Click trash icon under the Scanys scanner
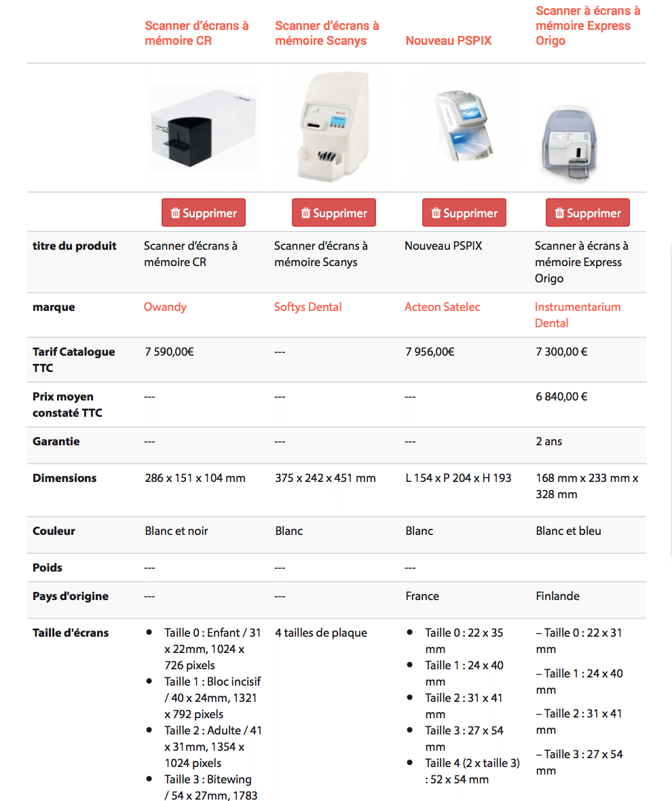The width and height of the screenshot is (672, 801). coord(305,213)
